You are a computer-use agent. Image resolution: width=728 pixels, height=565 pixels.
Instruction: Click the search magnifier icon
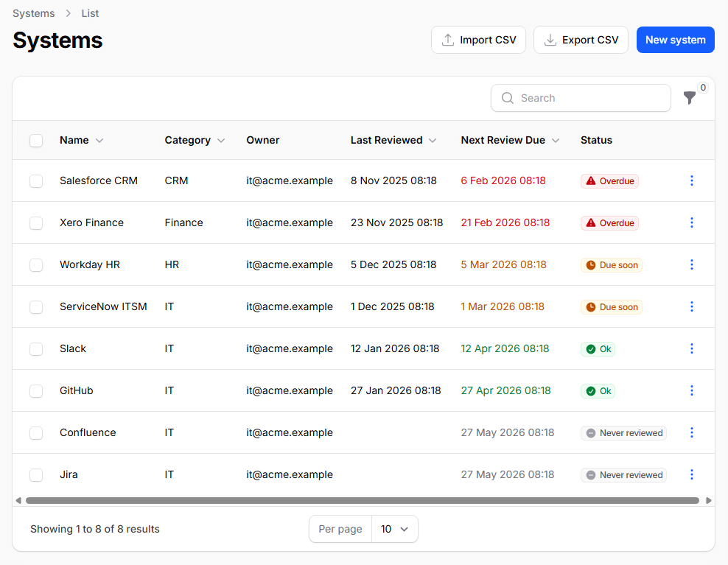[x=507, y=97]
